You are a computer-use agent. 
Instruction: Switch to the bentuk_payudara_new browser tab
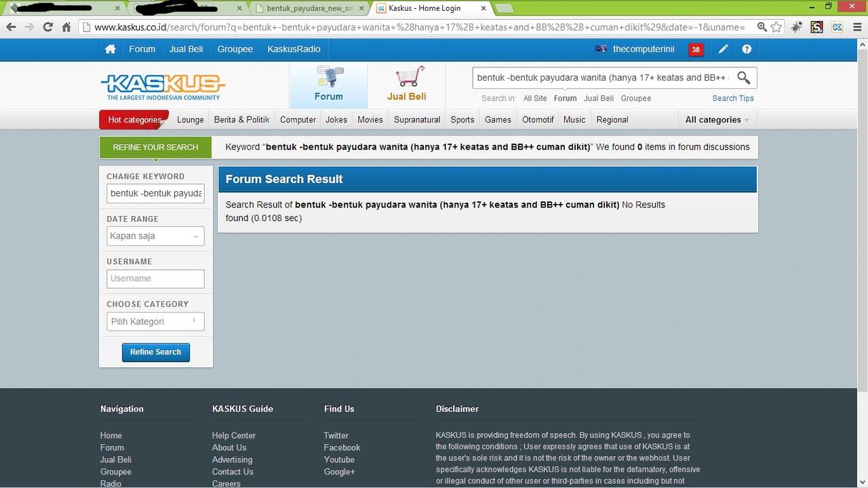(310, 8)
